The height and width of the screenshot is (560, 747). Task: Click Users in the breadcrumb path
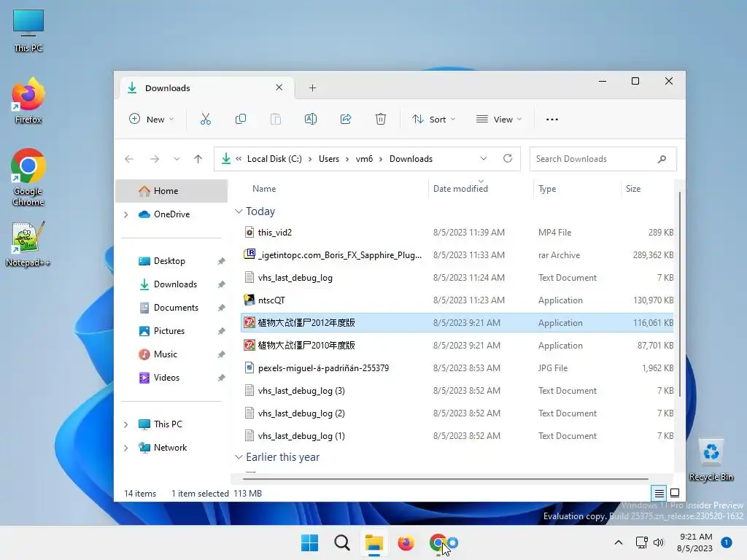pyautogui.click(x=329, y=159)
